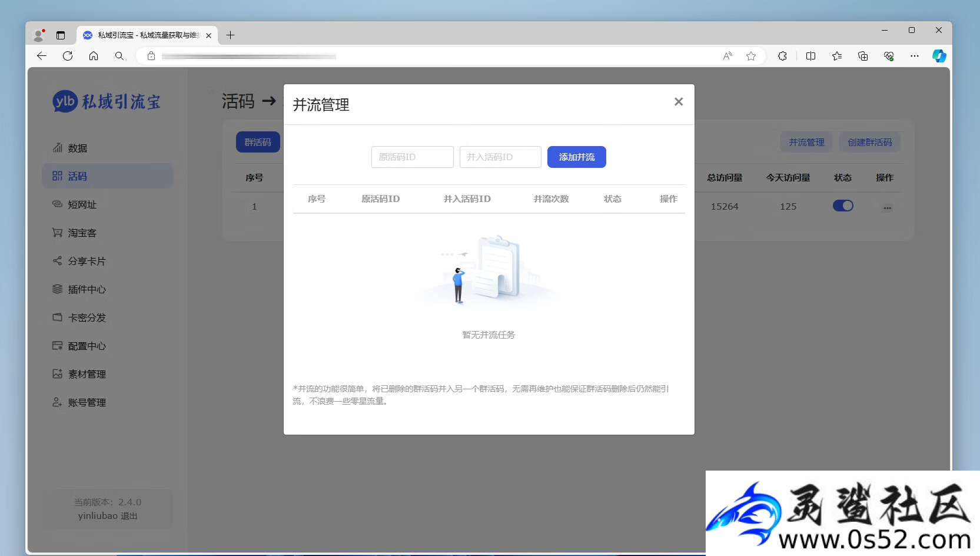Click the 账号管理 user icon
The height and width of the screenshot is (556, 980).
[57, 402]
